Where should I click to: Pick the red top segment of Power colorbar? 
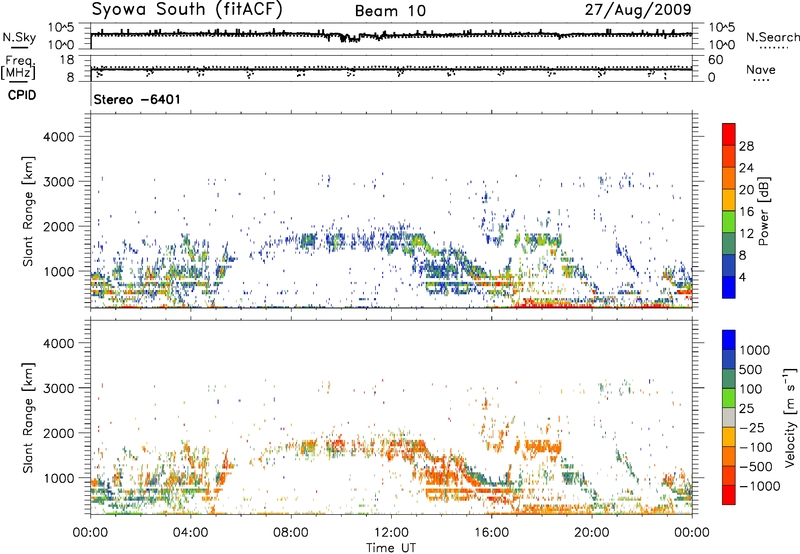tap(729, 134)
